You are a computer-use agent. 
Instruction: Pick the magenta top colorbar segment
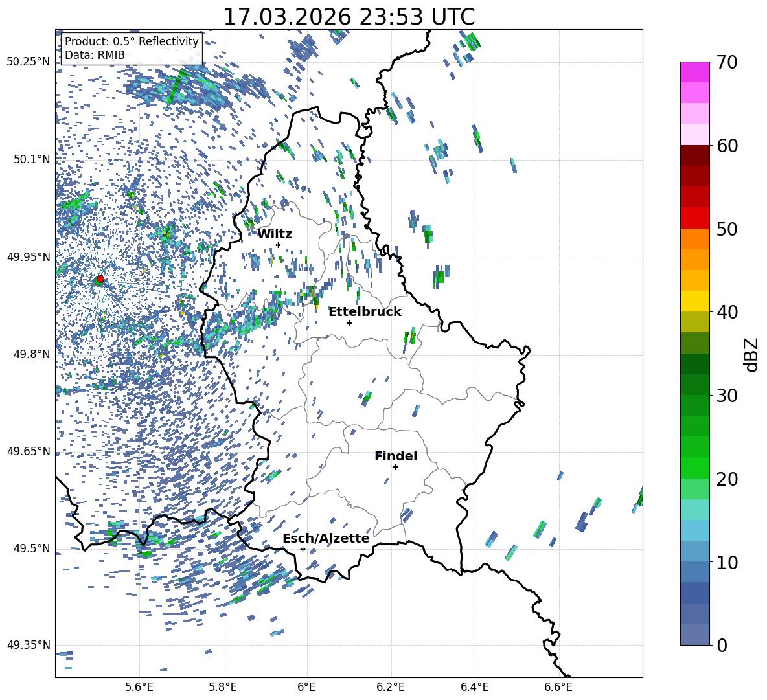pyautogui.click(x=695, y=72)
